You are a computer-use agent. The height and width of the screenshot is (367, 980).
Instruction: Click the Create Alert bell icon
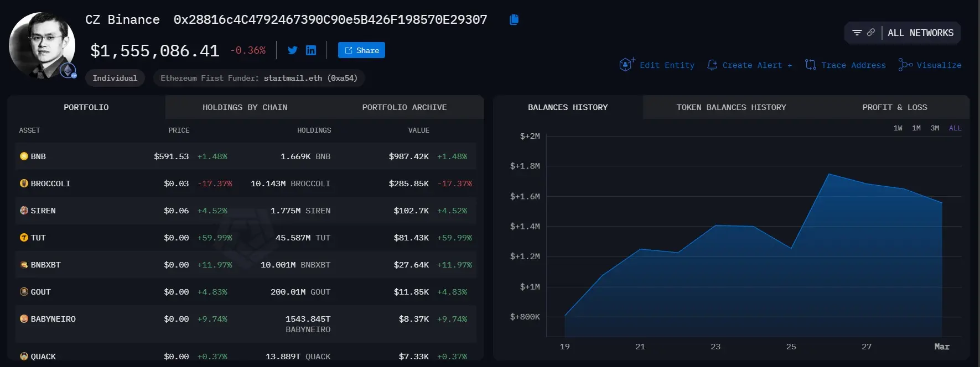coord(712,65)
